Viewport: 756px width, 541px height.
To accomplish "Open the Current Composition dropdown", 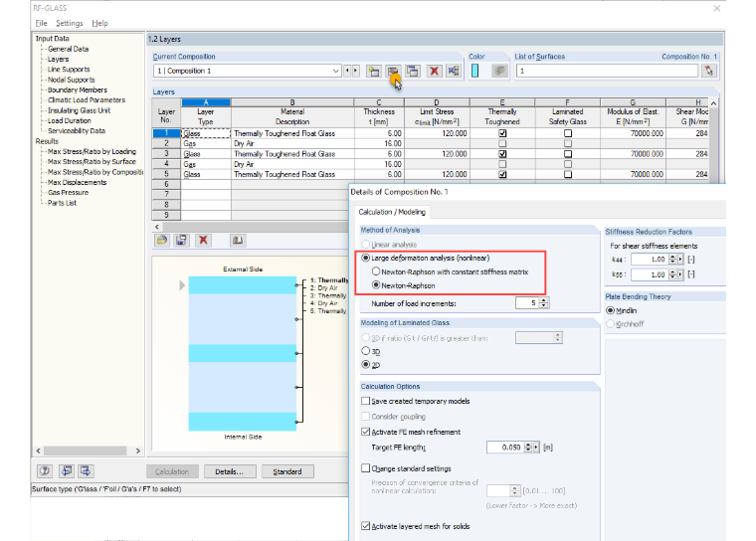I will click(335, 71).
